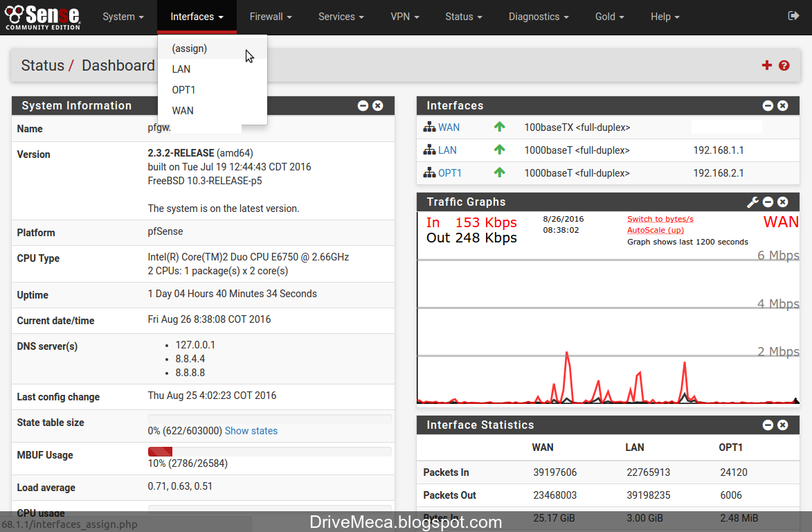This screenshot has width=812, height=532.
Task: Collapse the System Information widget
Action: click(363, 105)
